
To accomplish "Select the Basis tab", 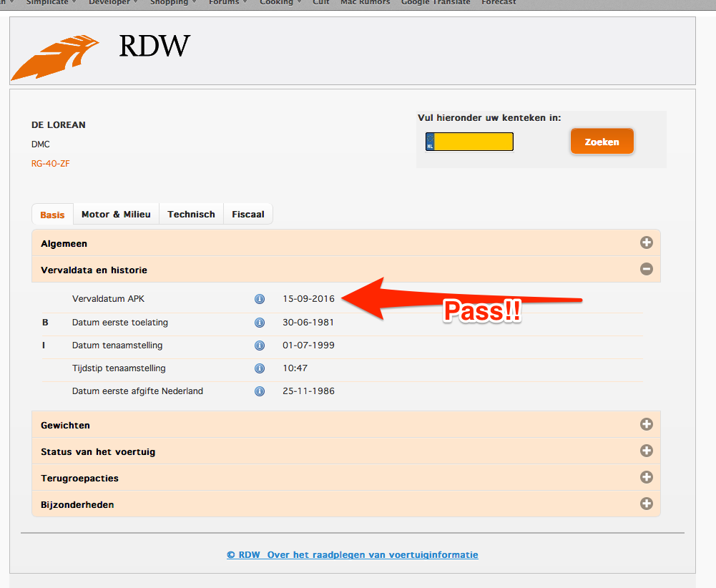I will coord(52,215).
